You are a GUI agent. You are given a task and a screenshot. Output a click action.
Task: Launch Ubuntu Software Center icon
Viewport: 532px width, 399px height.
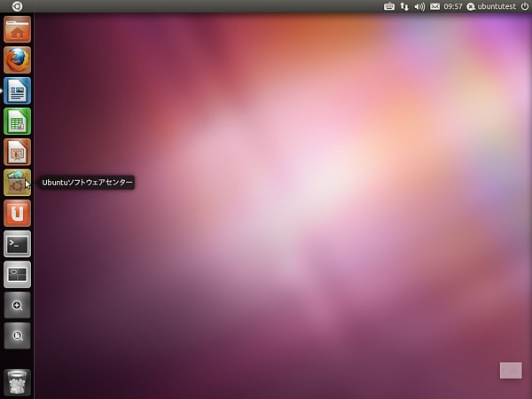coord(18,183)
